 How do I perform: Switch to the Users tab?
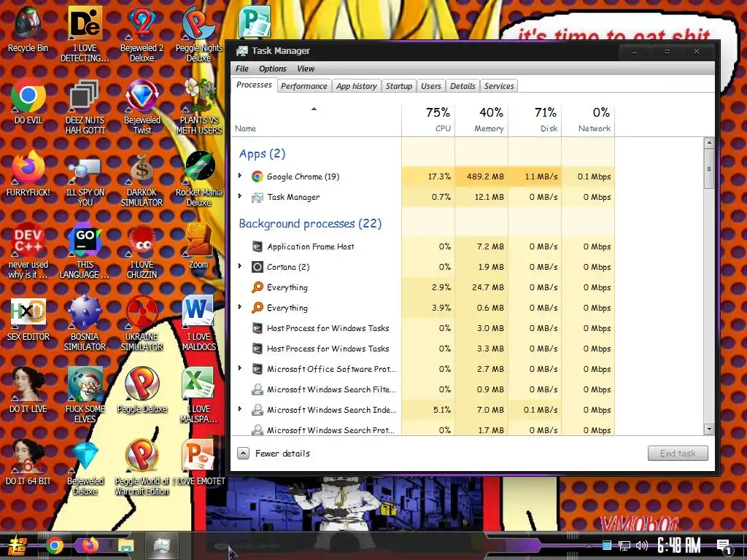pos(430,86)
